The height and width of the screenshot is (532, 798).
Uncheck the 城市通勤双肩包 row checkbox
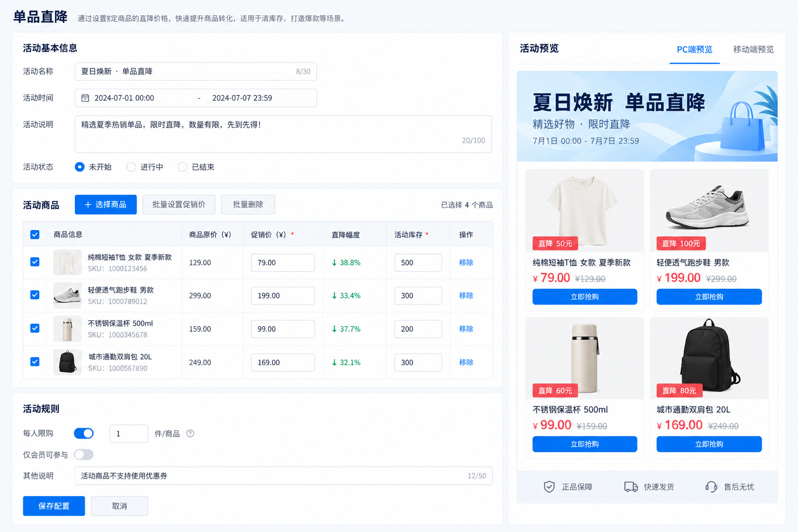pyautogui.click(x=35, y=362)
